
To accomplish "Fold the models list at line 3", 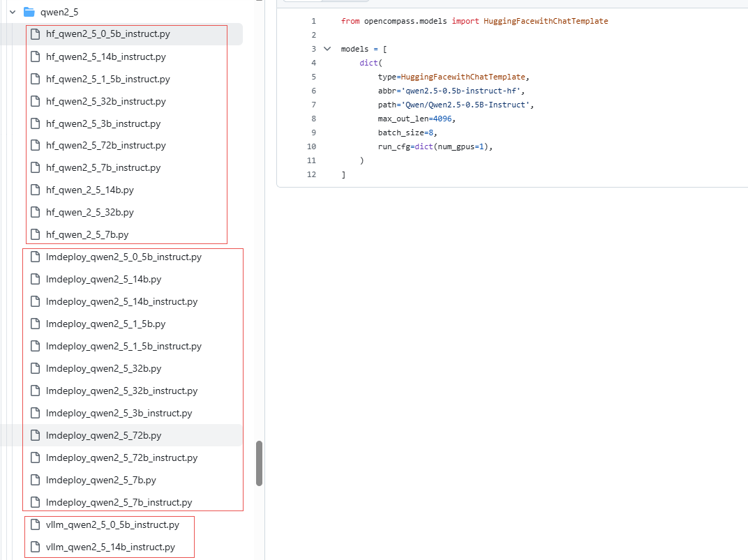I will (x=327, y=49).
